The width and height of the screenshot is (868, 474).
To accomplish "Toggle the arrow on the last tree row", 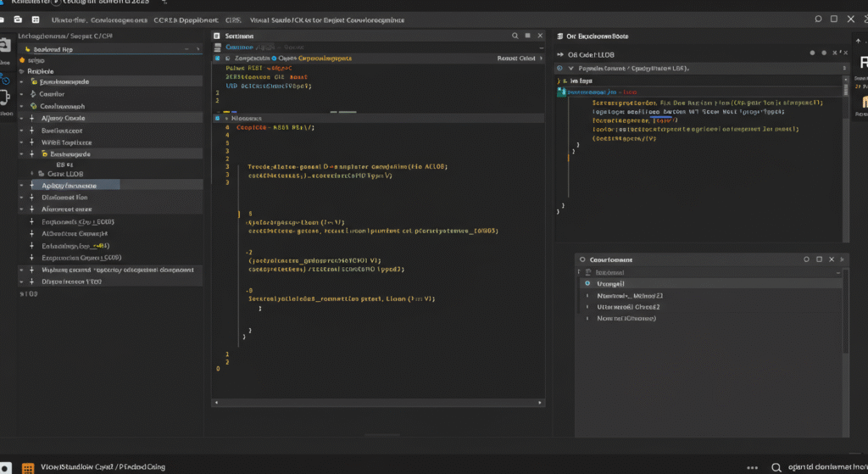I will (21, 282).
